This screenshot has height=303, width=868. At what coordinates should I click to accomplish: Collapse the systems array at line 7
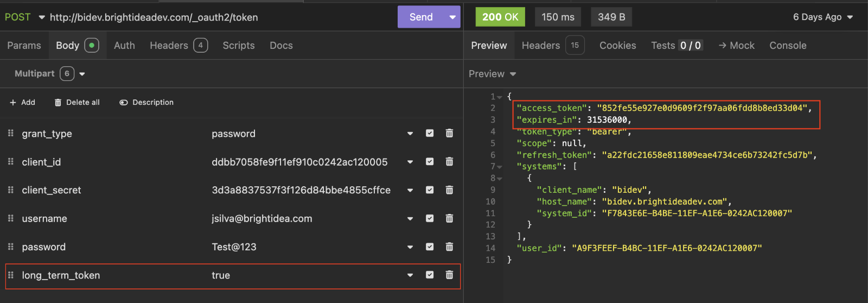tap(500, 167)
